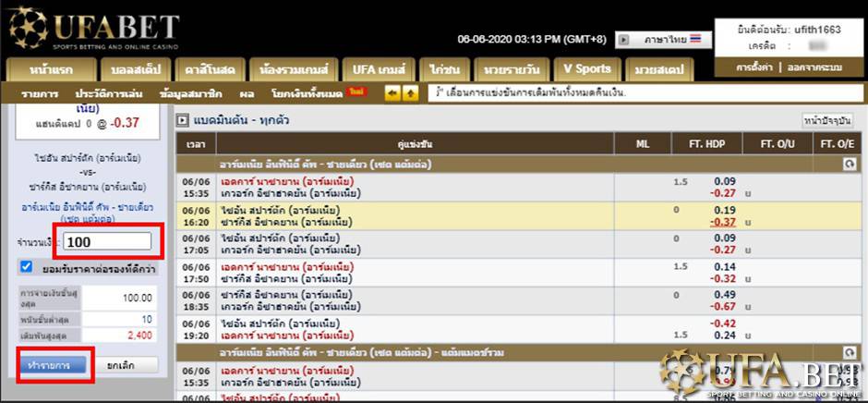Click the play icon beside แบดมินตัน - ทุกตัว
The width and height of the screenshot is (868, 403).
tap(183, 120)
